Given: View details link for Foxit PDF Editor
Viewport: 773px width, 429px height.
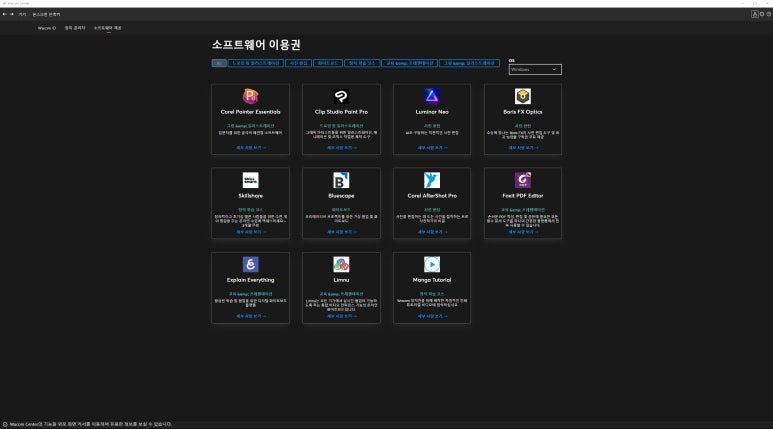Looking at the screenshot, I should pos(523,232).
